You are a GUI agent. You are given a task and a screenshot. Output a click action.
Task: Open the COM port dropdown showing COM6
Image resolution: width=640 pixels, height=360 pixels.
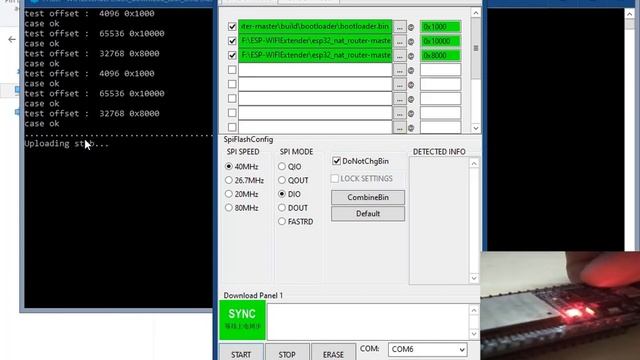pos(427,349)
